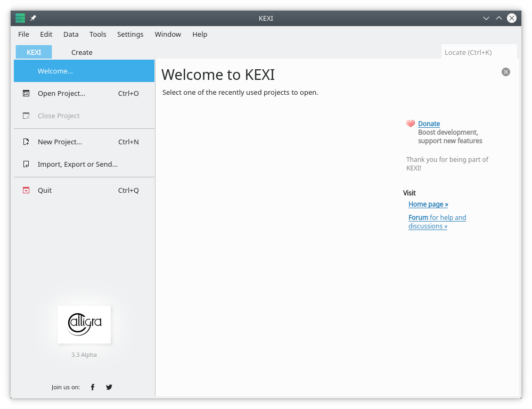Open the Facebook page icon
The image size is (532, 409).
point(93,387)
